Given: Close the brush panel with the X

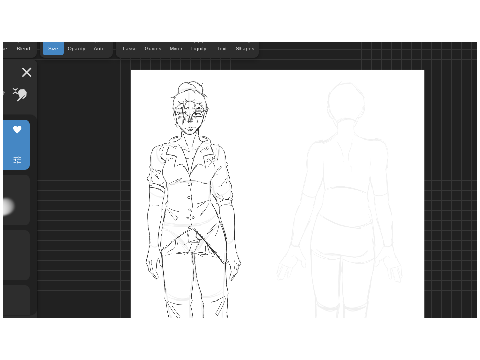Looking at the screenshot, I should click(x=26, y=72).
